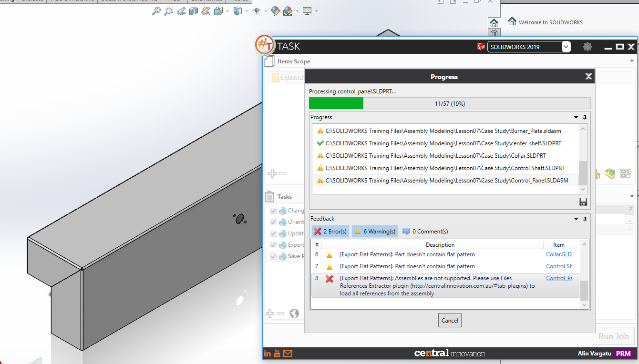The width and height of the screenshot is (639, 364).
Task: Click the email envelope icon in footer
Action: 288,354
